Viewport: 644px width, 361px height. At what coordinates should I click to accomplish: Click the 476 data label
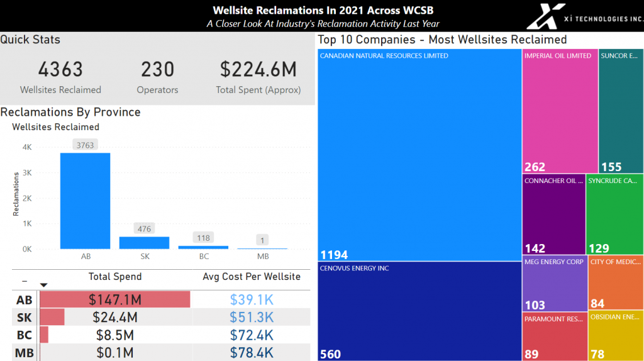144,229
